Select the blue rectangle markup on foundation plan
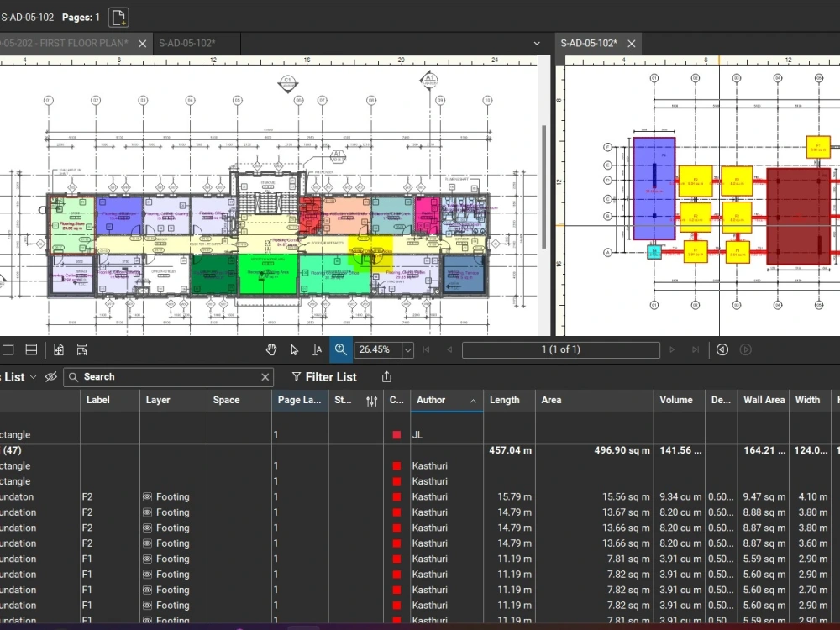This screenshot has width=840, height=630. point(654,188)
